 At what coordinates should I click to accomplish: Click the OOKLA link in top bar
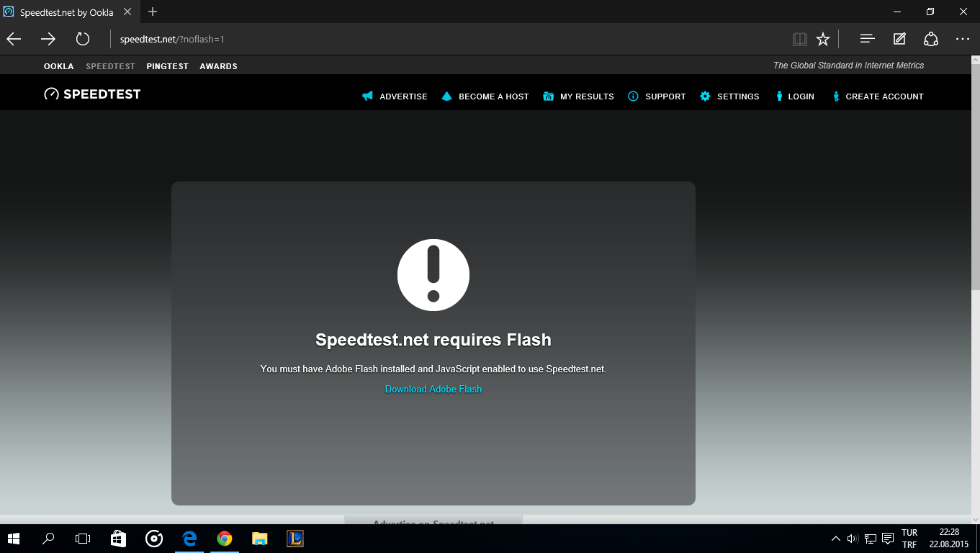pos(58,66)
